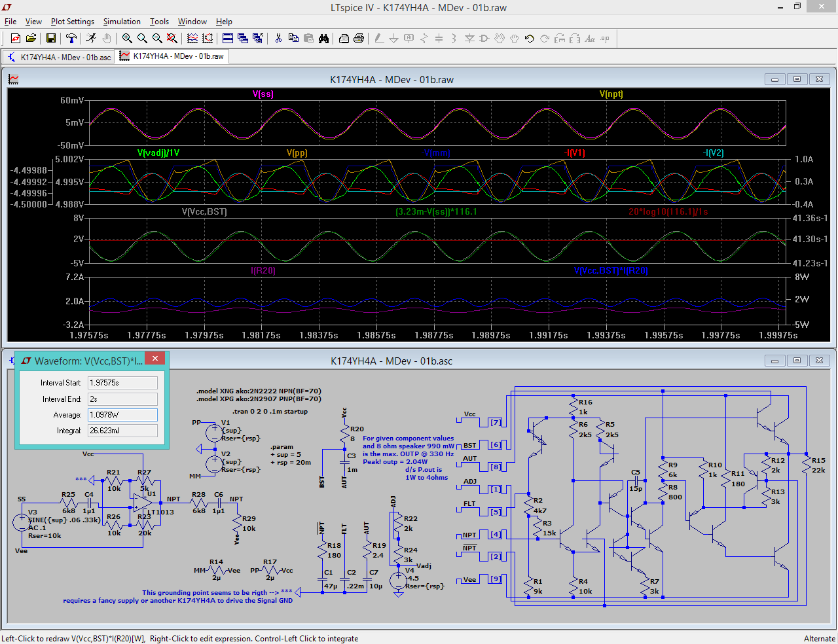Click the Zoom Full Extents icon
Viewport: 838px width, 644px height.
point(172,39)
